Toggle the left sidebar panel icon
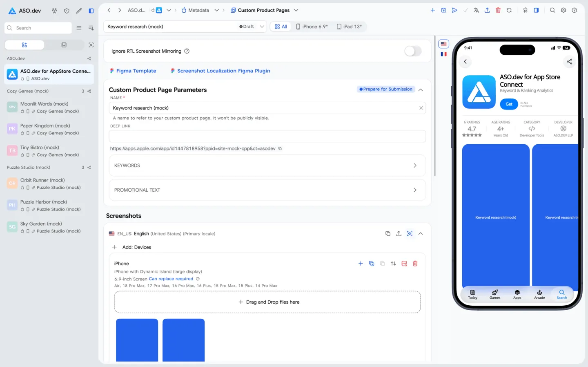 91,11
